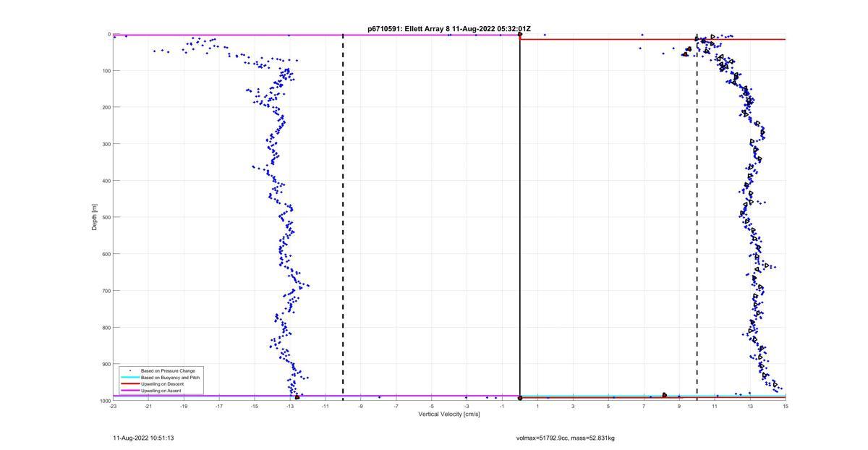Select legend entry Based on Buoyancy and Pitch
Image resolution: width=868 pixels, height=450 pixels.
point(171,378)
